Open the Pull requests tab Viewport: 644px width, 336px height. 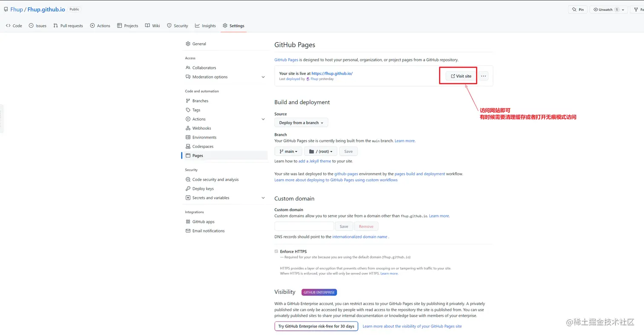[x=68, y=26]
